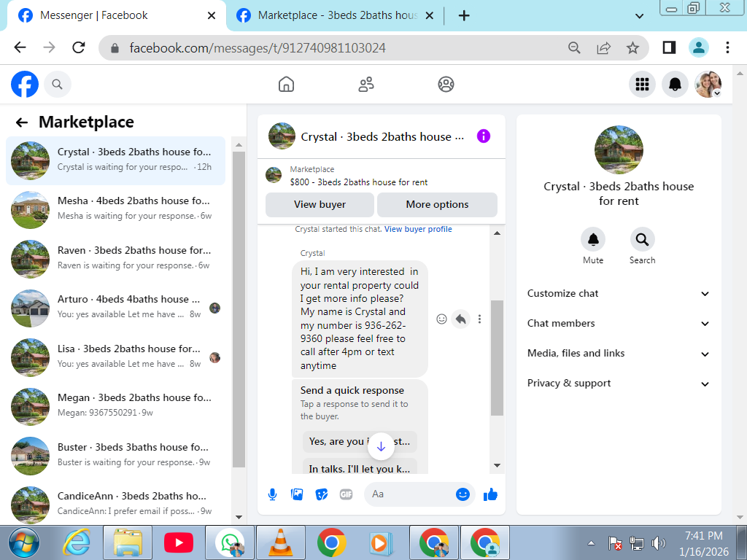747x560 pixels.
Task: Open the account profile picture menu
Action: tap(708, 85)
